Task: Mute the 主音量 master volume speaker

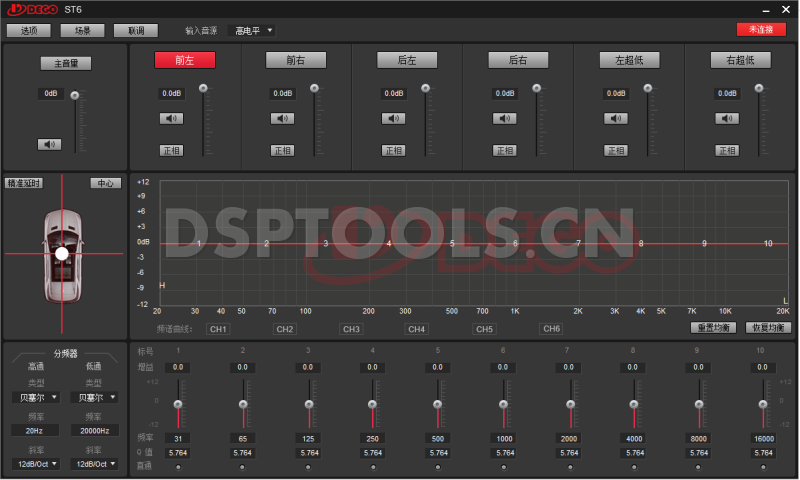Action: [49, 144]
